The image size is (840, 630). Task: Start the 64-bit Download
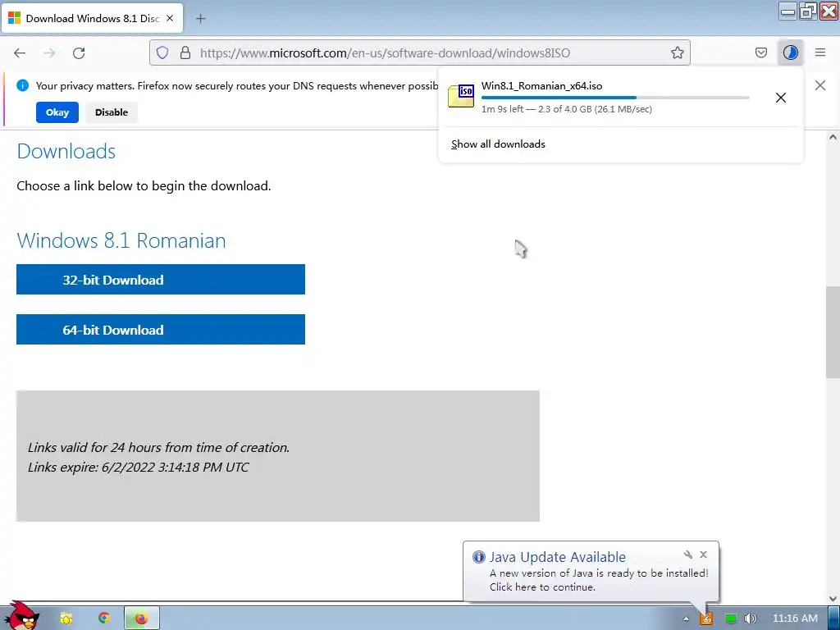click(x=161, y=330)
